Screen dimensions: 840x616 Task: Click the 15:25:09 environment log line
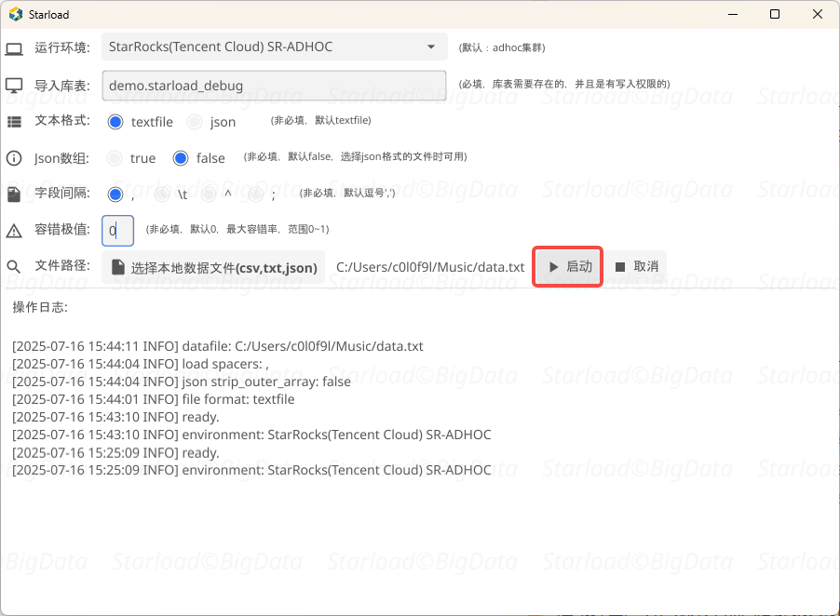tap(251, 470)
